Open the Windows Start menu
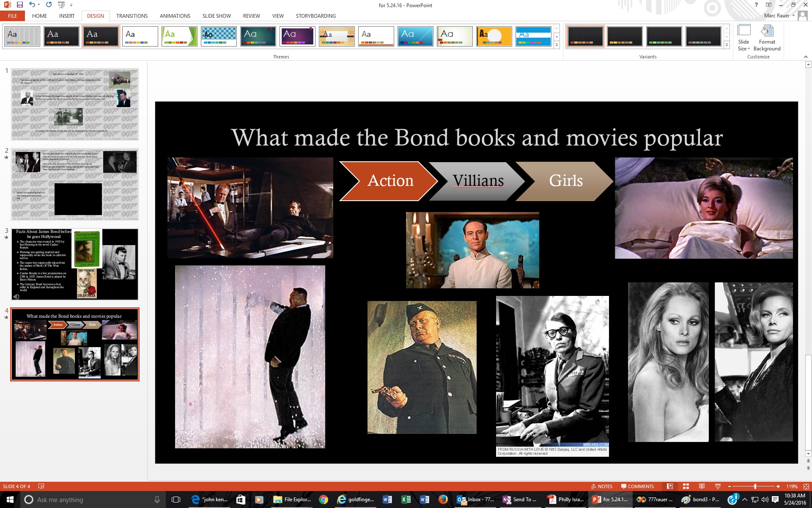 [x=10, y=500]
